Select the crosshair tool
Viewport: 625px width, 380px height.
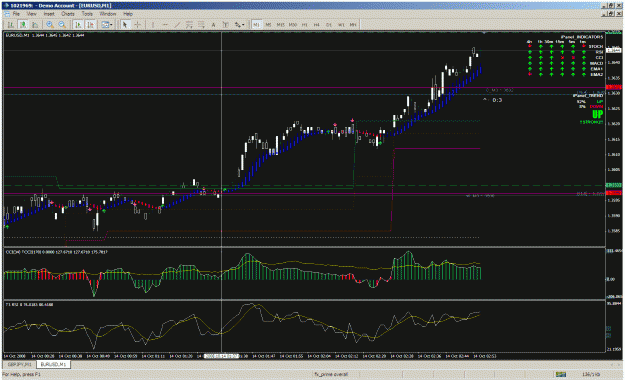pyautogui.click(x=138, y=25)
